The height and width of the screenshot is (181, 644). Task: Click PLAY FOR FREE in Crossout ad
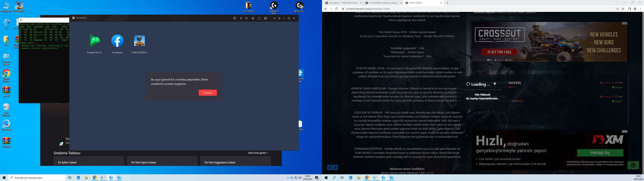pyautogui.click(x=499, y=52)
